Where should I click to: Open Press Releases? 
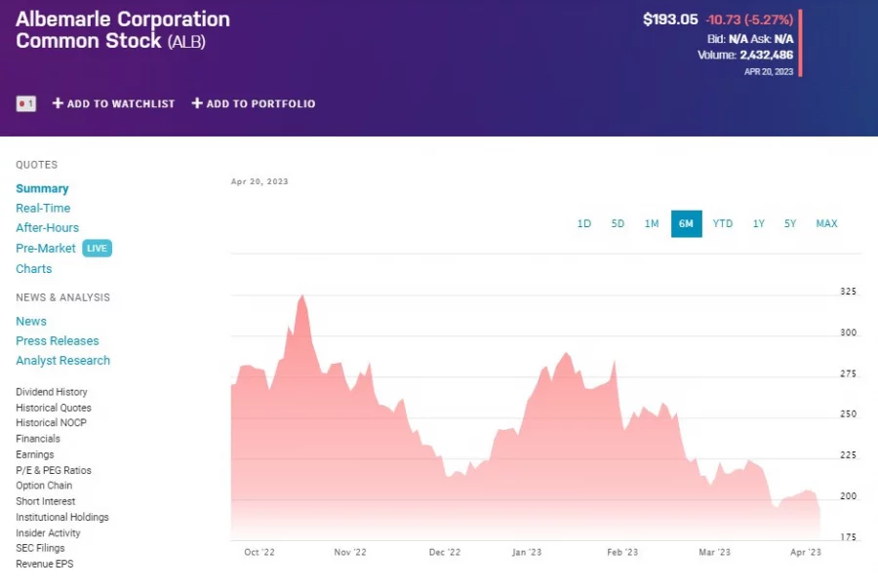[x=58, y=340]
